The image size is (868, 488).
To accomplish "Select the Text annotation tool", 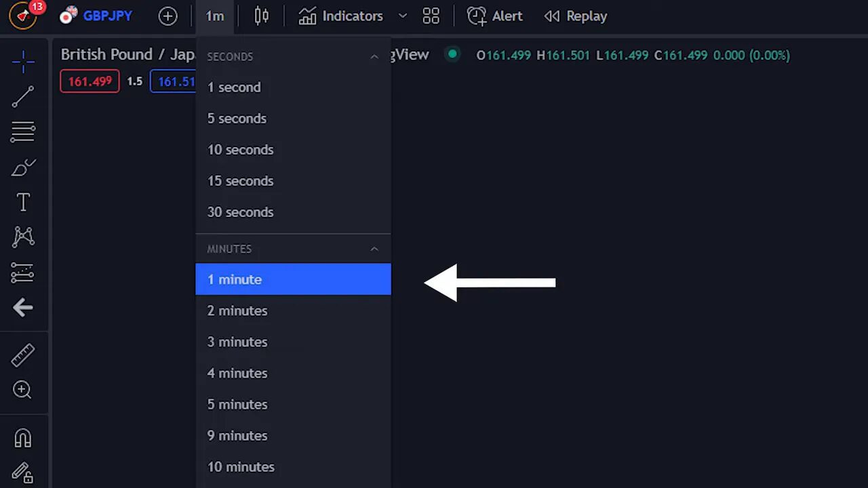I will (x=23, y=201).
